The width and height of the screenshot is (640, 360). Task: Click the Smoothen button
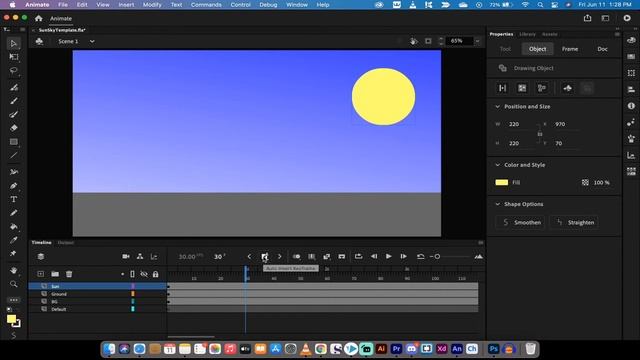[521, 222]
